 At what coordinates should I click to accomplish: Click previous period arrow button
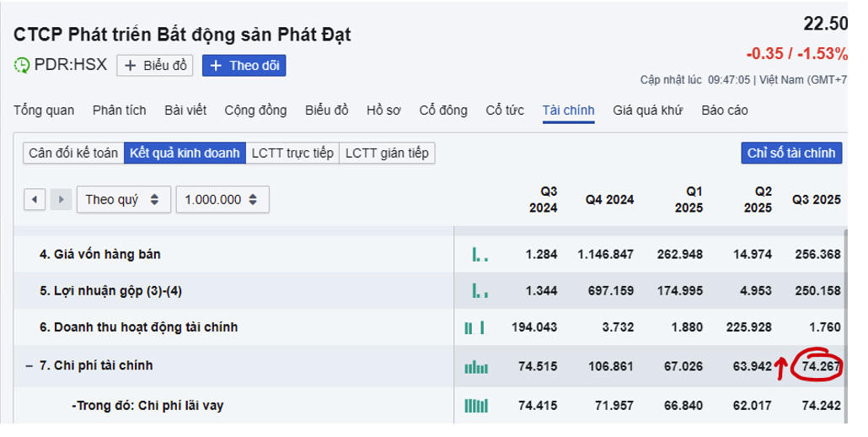tap(35, 200)
